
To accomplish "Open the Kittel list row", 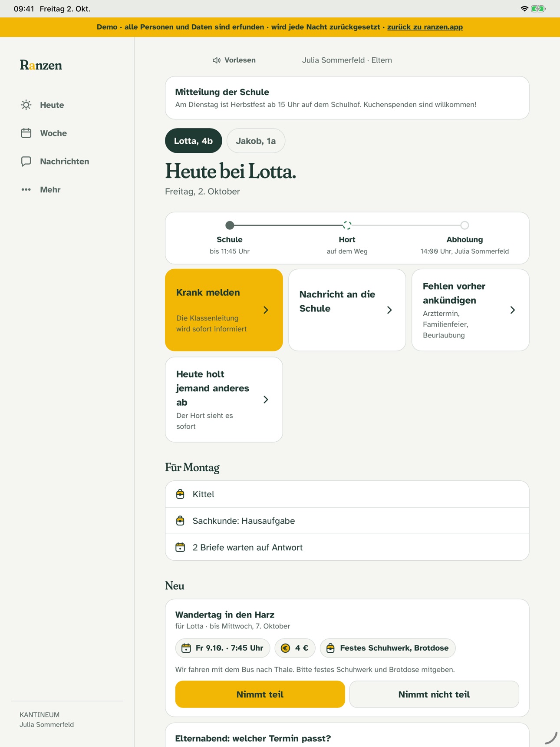I will pos(347,494).
